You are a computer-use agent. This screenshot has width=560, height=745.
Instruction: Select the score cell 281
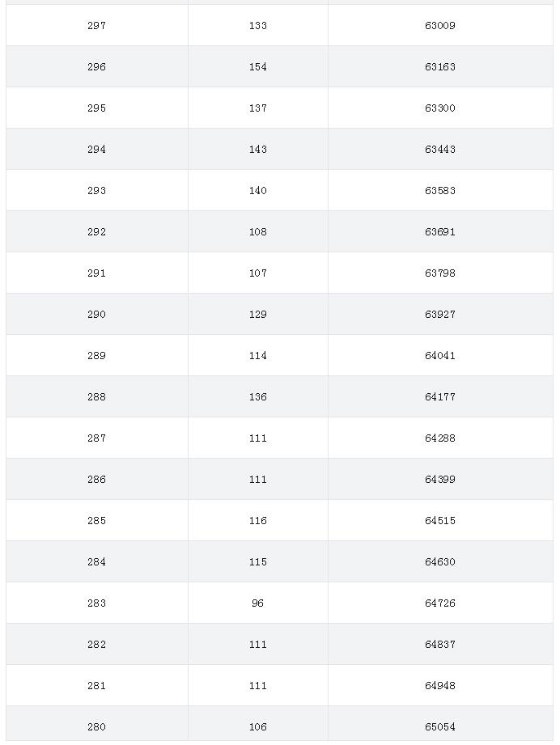tap(96, 686)
